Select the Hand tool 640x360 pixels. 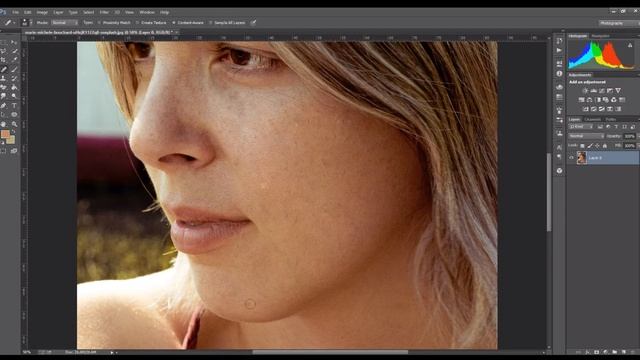[x=4, y=124]
